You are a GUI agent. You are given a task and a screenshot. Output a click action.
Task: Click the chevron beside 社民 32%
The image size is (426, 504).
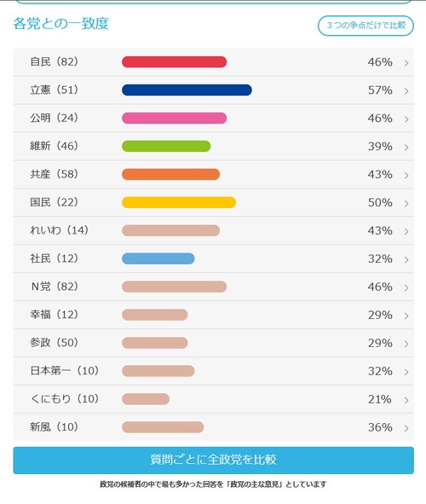click(x=406, y=260)
